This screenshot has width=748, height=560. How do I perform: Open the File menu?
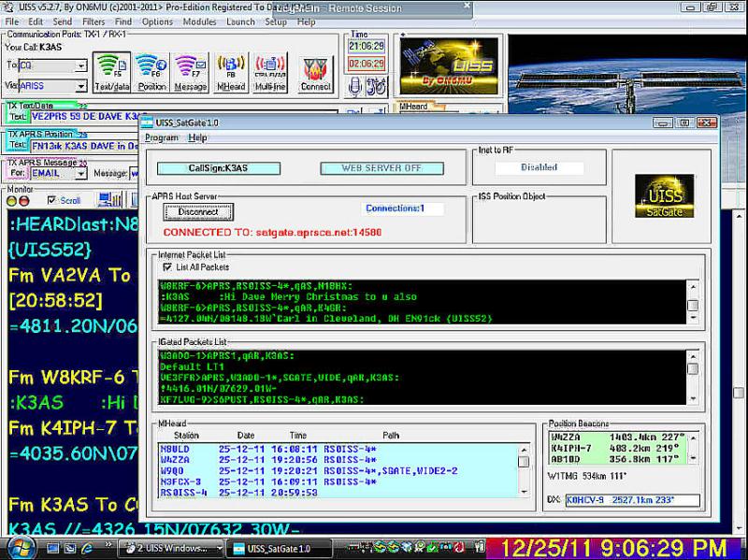point(12,22)
